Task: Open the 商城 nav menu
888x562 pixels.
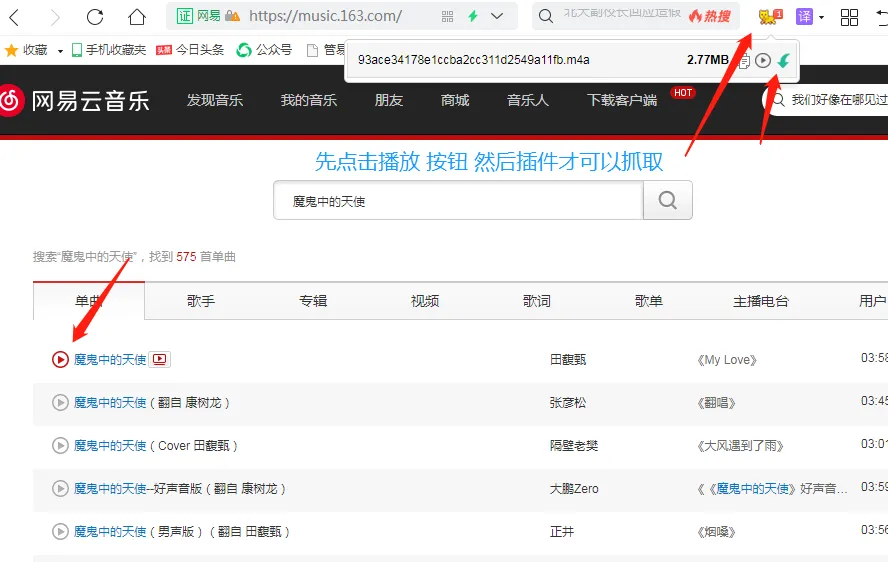Action: click(x=455, y=100)
